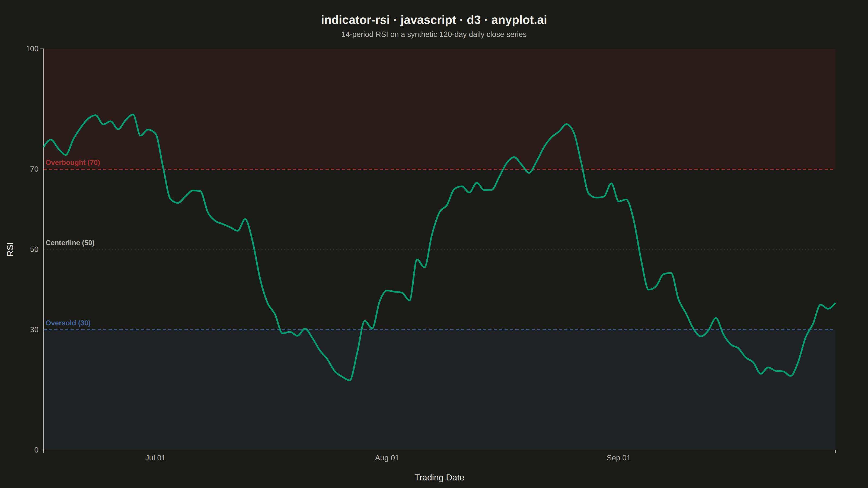Select the Overbought (70) label
Screen dimensions: 868x488
(x=73, y=162)
